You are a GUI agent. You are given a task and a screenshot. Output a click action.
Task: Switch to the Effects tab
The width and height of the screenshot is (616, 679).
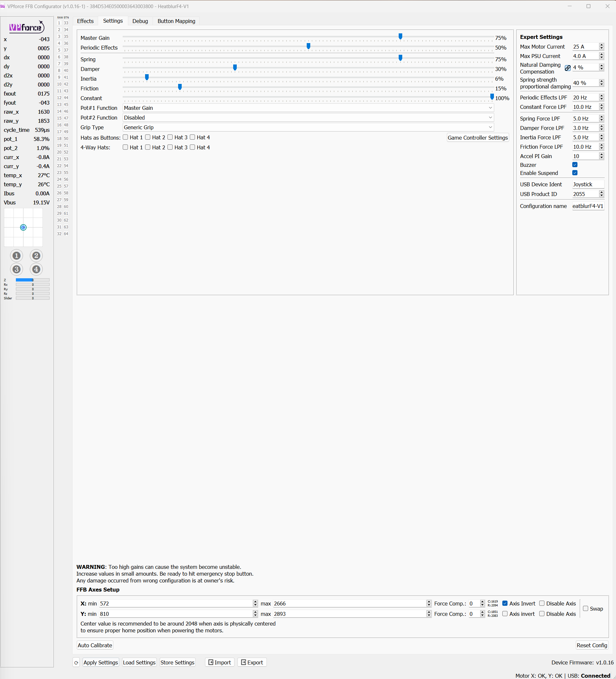click(x=85, y=21)
